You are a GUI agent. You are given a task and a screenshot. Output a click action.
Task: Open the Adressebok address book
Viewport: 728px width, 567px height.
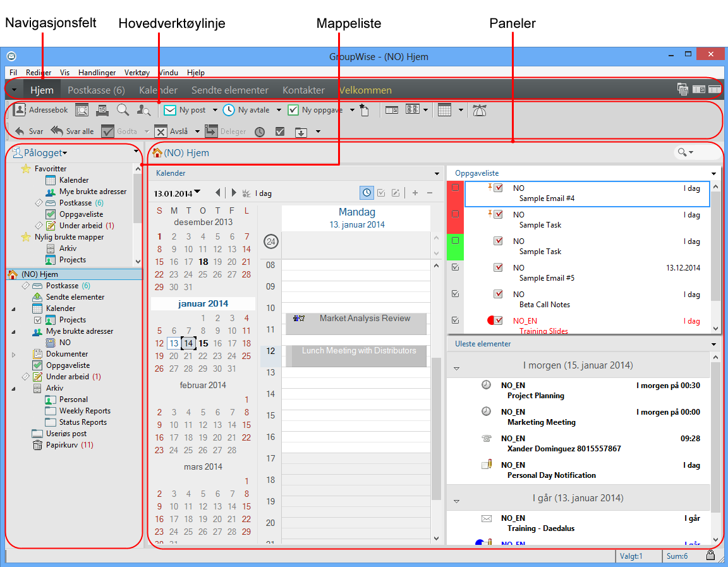pos(40,110)
